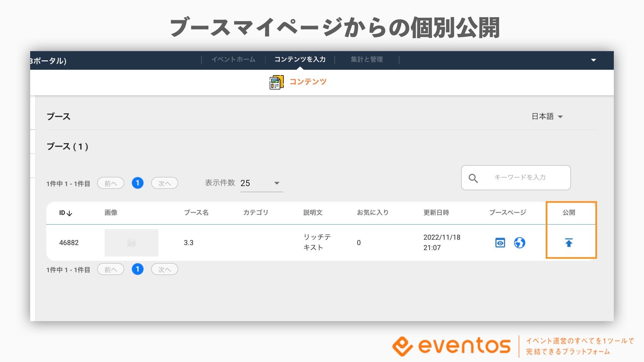Click the publish upload arrow icon
Screen dimensions: 644x362
(569, 243)
